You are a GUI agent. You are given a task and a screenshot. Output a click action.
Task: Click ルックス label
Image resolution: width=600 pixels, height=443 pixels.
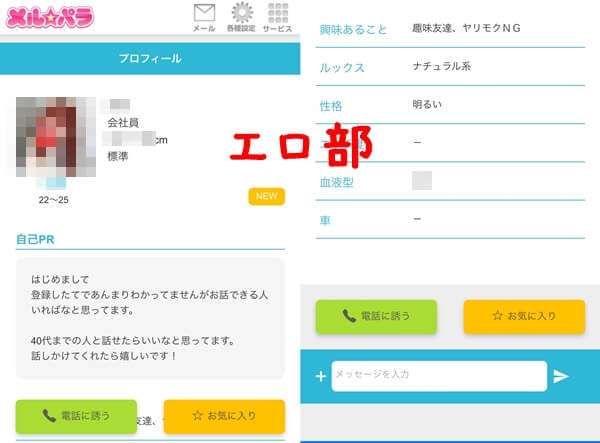point(342,68)
